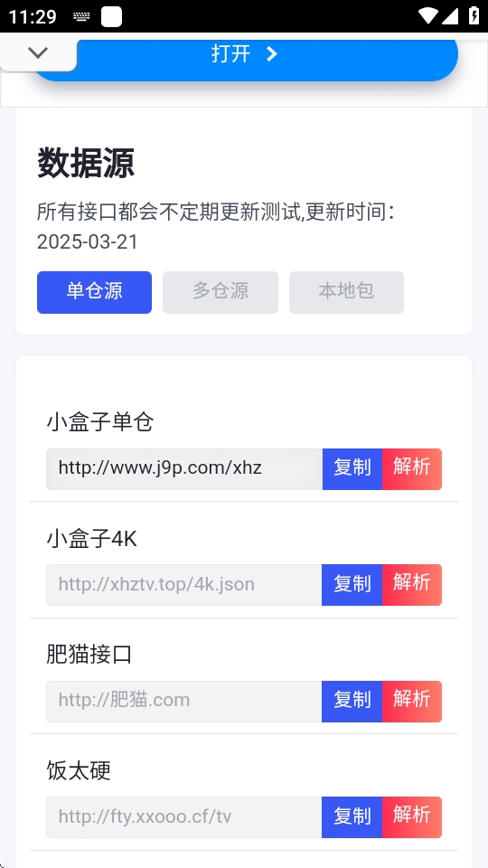Screen dimensions: 488x868
Task: Copy the 饭太硬 address with 复制
Action: [x=352, y=817]
